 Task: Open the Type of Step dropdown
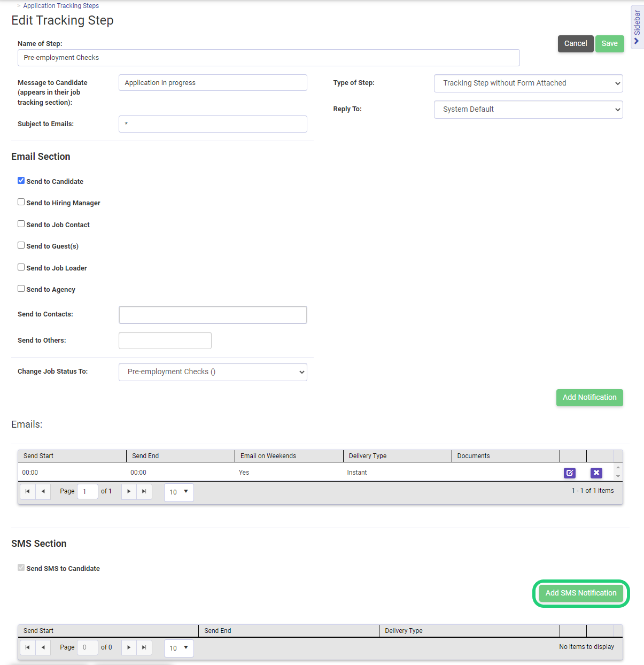529,83
